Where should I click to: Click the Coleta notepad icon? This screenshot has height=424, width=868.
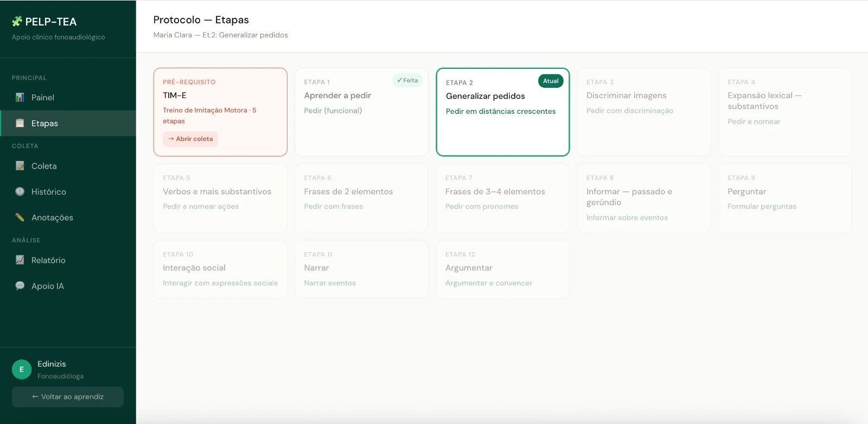click(x=20, y=166)
